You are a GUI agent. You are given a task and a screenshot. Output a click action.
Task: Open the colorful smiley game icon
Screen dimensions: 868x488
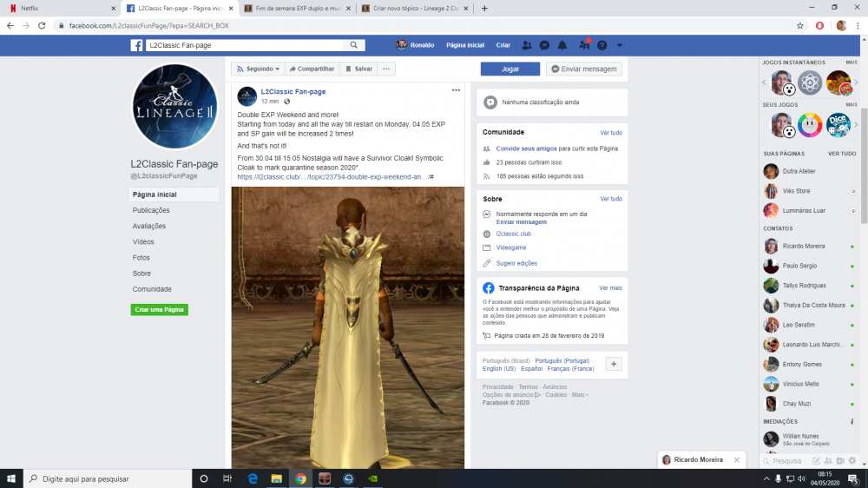click(809, 125)
